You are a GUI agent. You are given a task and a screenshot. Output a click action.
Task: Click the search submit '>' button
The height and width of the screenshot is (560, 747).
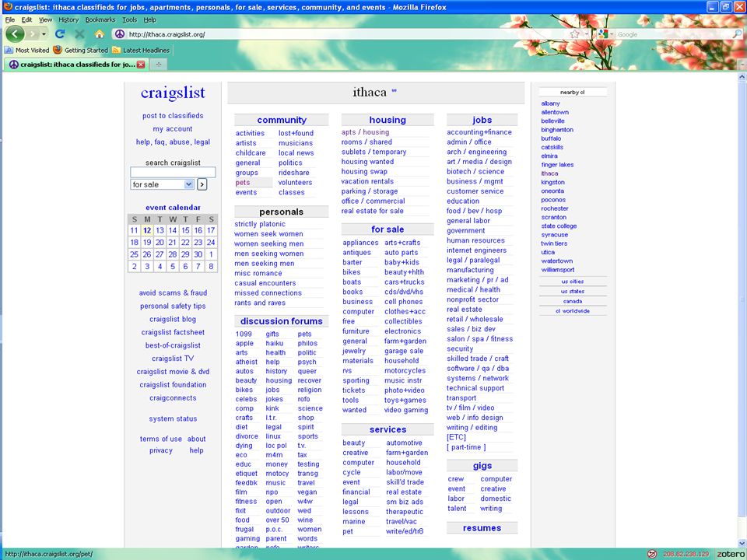click(x=202, y=184)
